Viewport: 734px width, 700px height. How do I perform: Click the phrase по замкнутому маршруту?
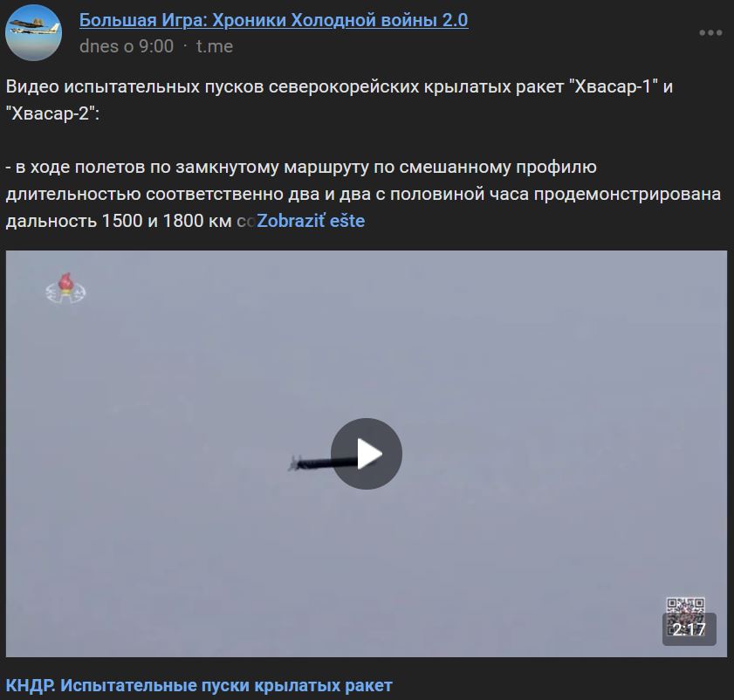pos(259,168)
